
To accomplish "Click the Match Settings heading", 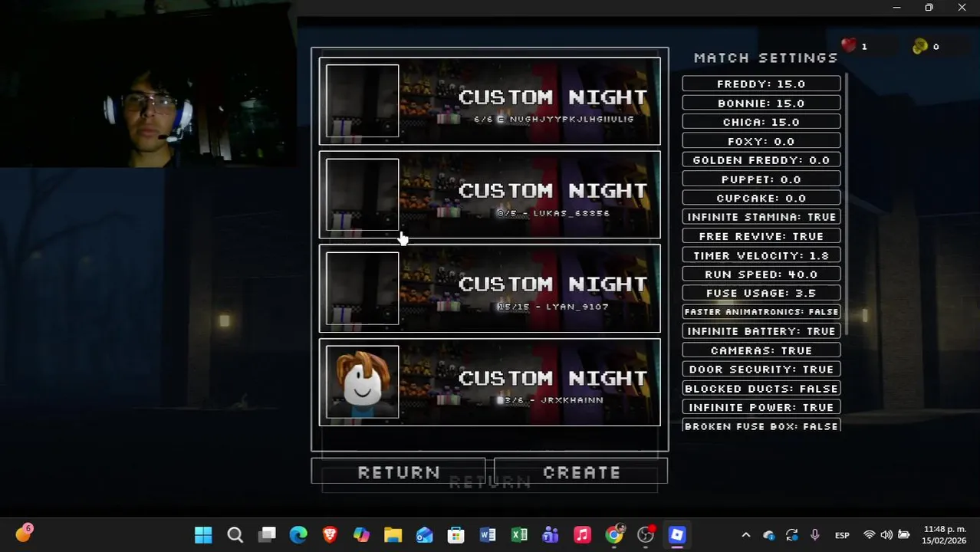I will pyautogui.click(x=765, y=58).
